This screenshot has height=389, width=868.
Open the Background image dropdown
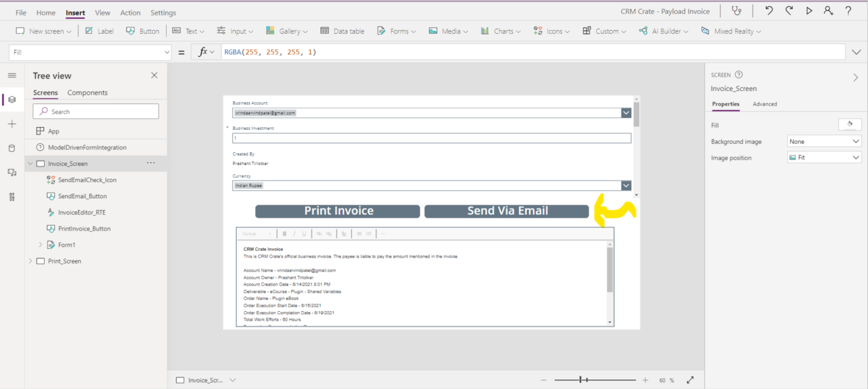point(823,141)
